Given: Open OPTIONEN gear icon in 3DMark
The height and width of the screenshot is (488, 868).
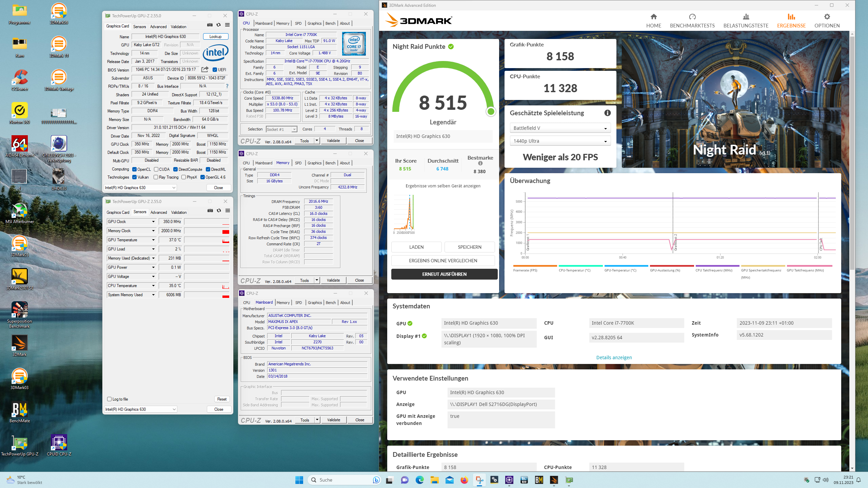Looking at the screenshot, I should pos(827,17).
